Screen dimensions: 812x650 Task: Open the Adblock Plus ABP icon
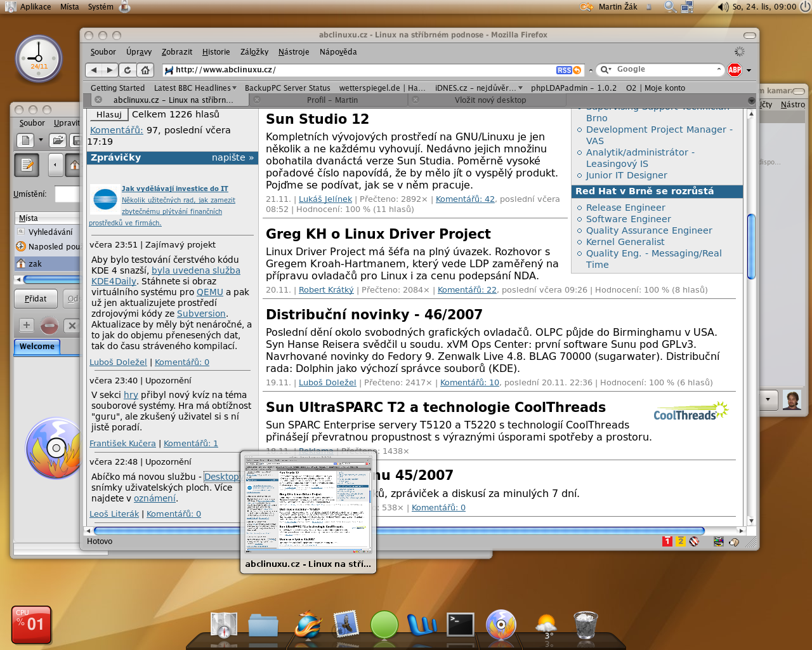click(x=735, y=70)
